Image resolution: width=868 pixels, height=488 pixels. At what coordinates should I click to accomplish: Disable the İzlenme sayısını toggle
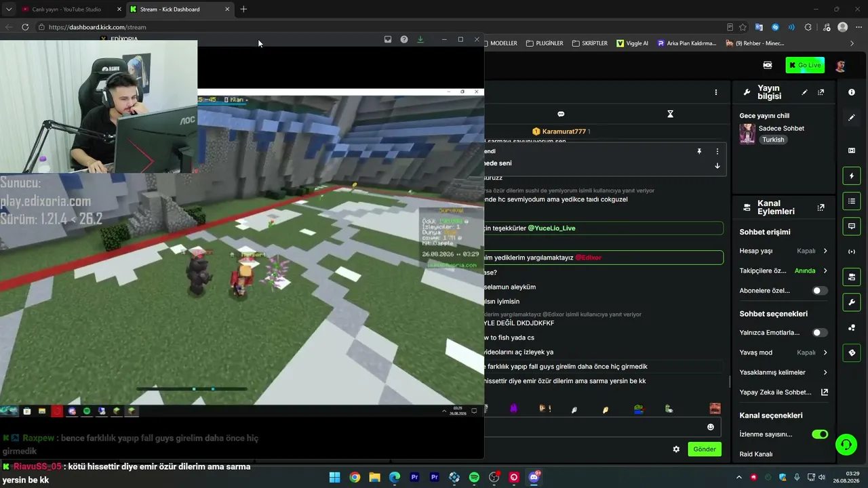click(x=820, y=434)
